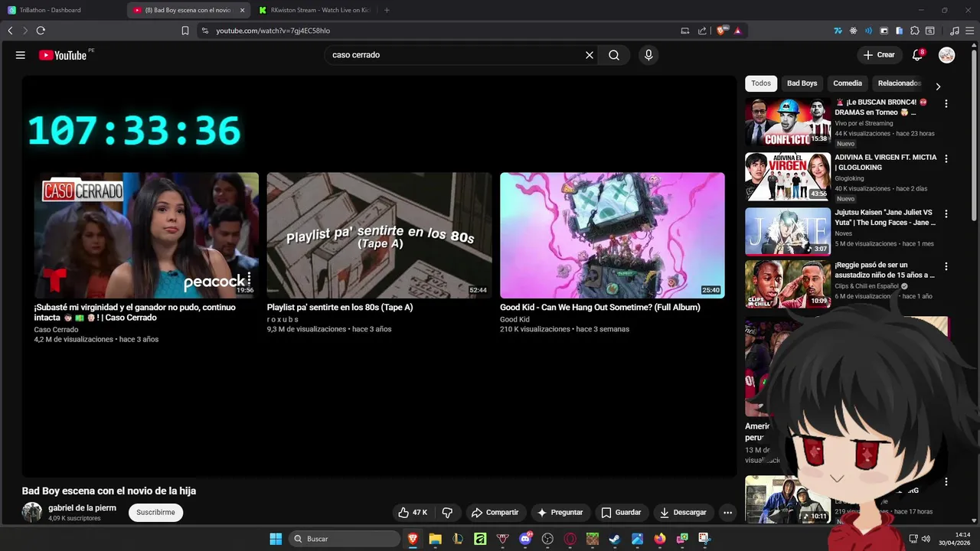Dislike the Bad Boy video

coord(448,513)
